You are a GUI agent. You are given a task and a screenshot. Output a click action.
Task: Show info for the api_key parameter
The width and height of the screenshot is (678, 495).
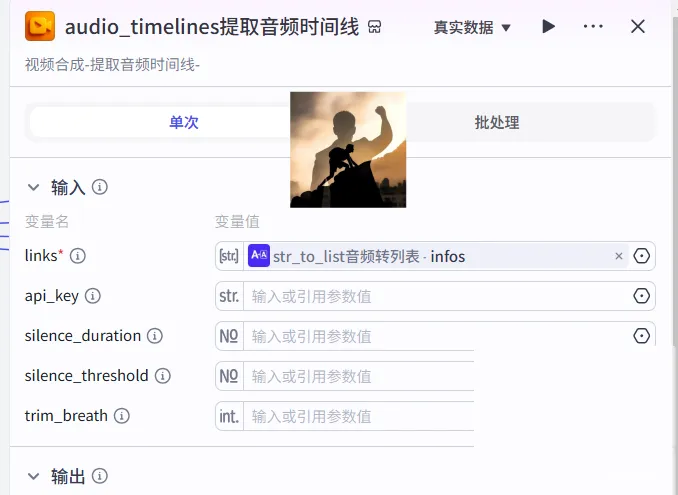(x=93, y=296)
